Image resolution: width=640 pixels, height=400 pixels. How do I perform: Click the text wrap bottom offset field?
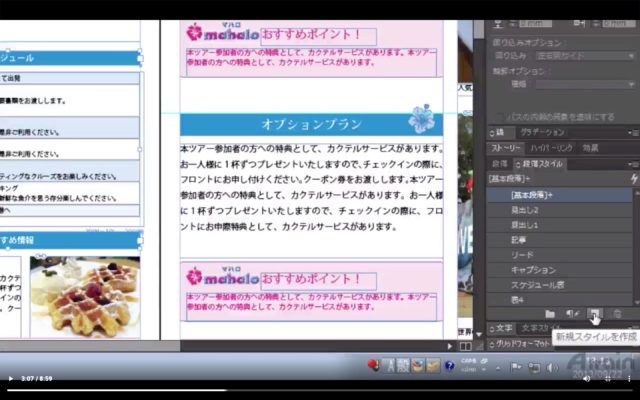(x=535, y=24)
